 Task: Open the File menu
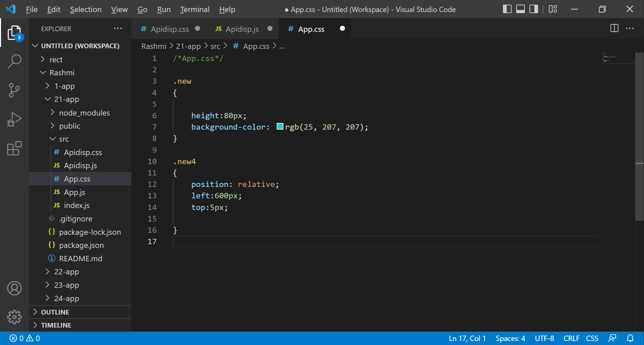pyautogui.click(x=32, y=9)
